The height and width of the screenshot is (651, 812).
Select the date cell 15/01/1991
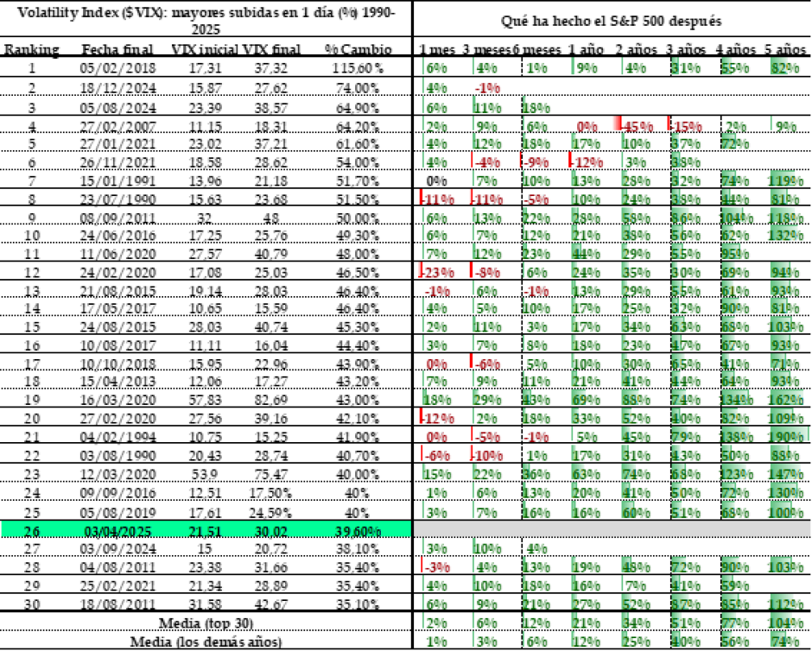pyautogui.click(x=117, y=181)
